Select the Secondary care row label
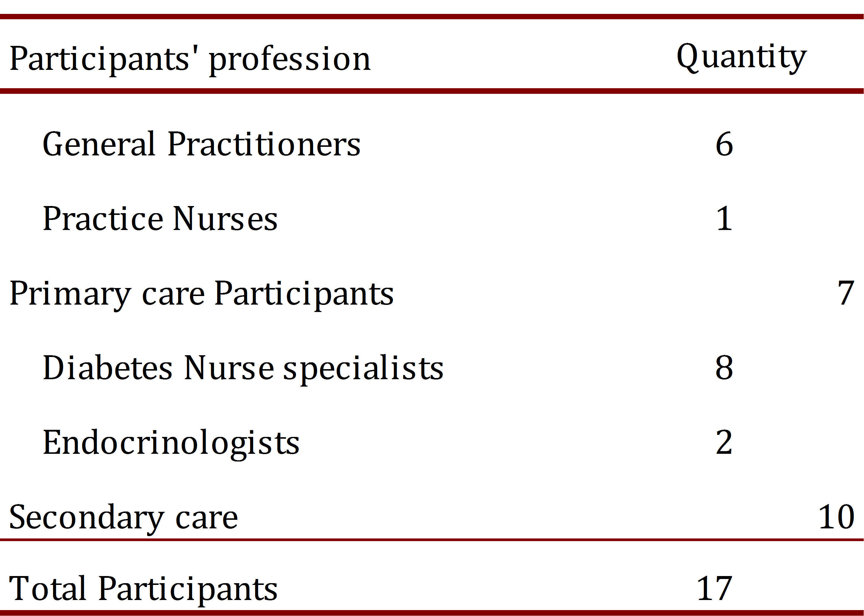 pyautogui.click(x=123, y=517)
